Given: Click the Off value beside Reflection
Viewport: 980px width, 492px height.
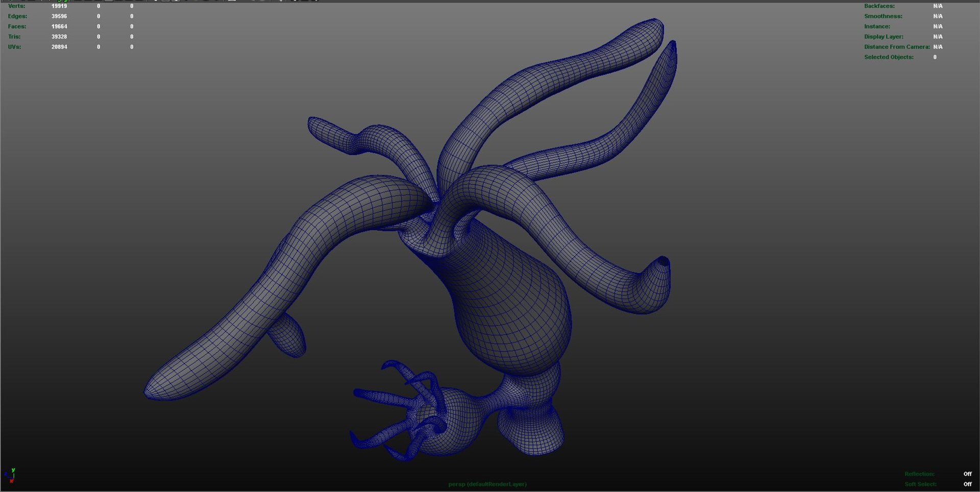Looking at the screenshot, I should coord(967,474).
